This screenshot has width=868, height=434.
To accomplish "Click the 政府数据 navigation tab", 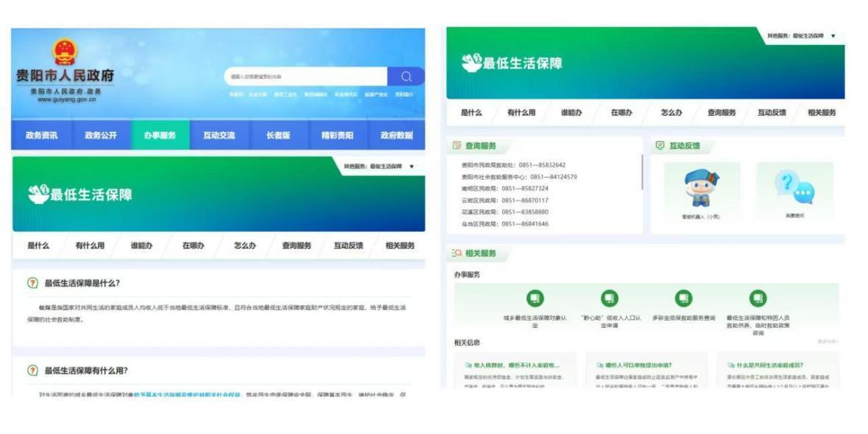I will (396, 136).
